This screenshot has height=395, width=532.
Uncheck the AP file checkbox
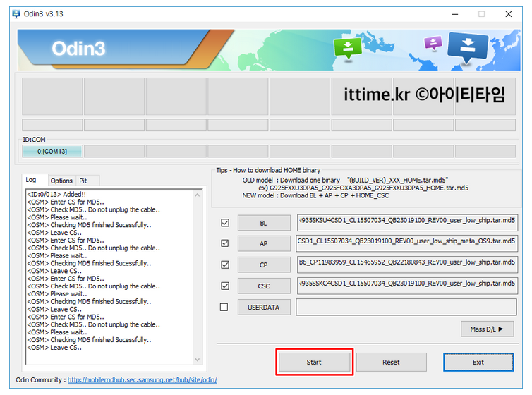pyautogui.click(x=224, y=243)
